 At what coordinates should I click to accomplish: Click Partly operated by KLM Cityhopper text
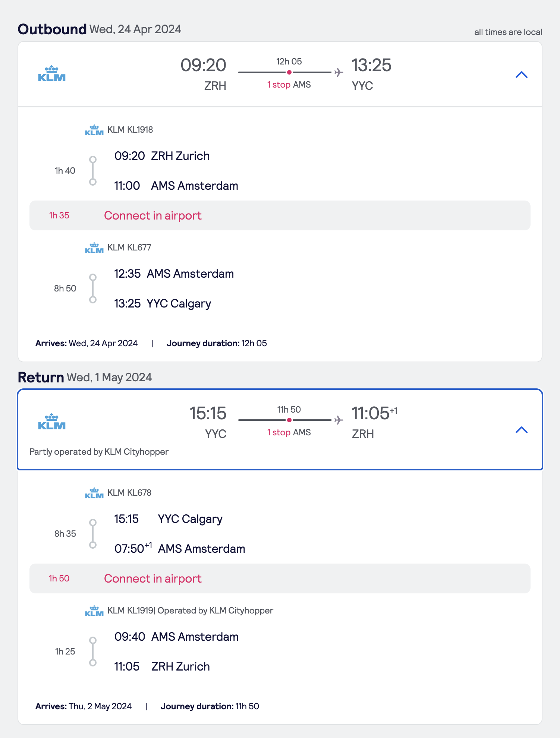point(99,452)
